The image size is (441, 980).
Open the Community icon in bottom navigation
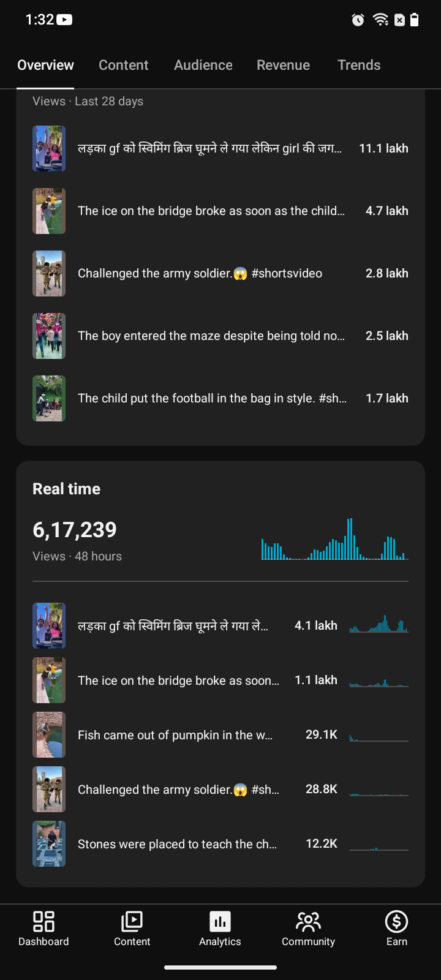point(308,922)
